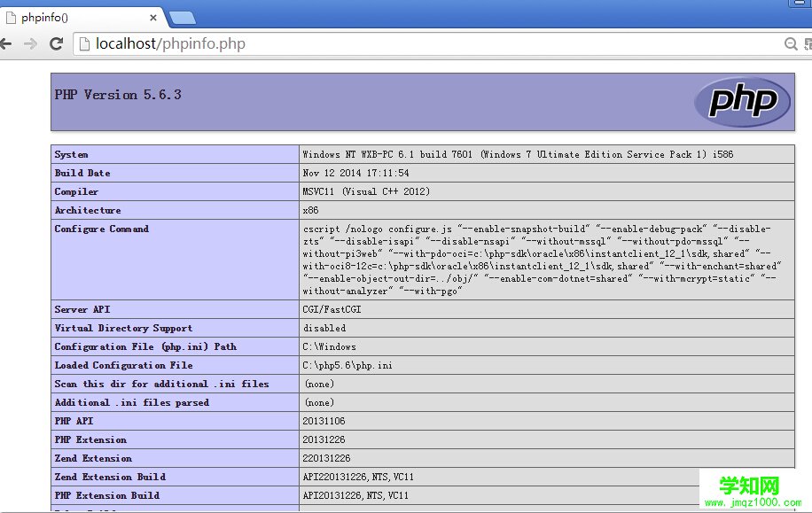Click the API220131226,NTS,VC11 value
The height and width of the screenshot is (513, 812).
[x=358, y=478]
